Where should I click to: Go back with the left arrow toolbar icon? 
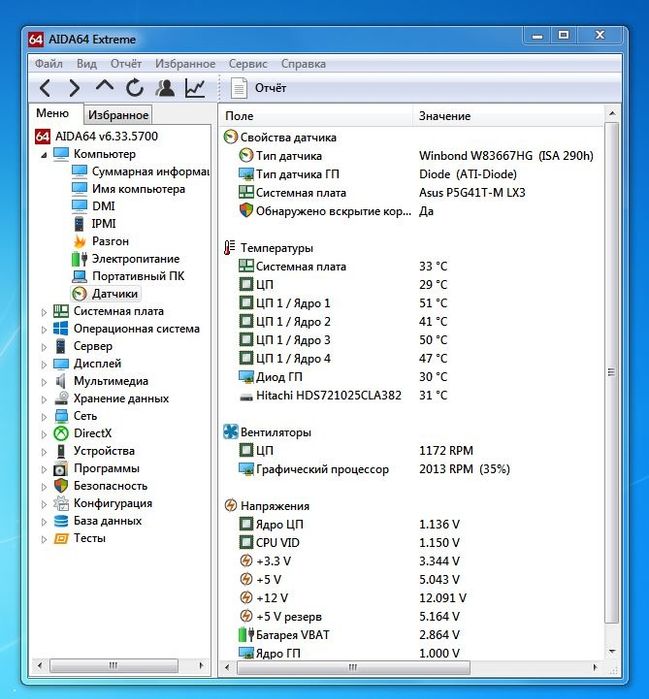point(45,88)
